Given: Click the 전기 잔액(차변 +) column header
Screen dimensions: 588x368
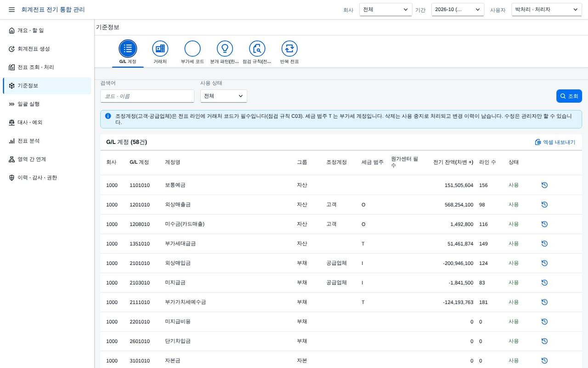Looking at the screenshot, I should click(x=453, y=162).
